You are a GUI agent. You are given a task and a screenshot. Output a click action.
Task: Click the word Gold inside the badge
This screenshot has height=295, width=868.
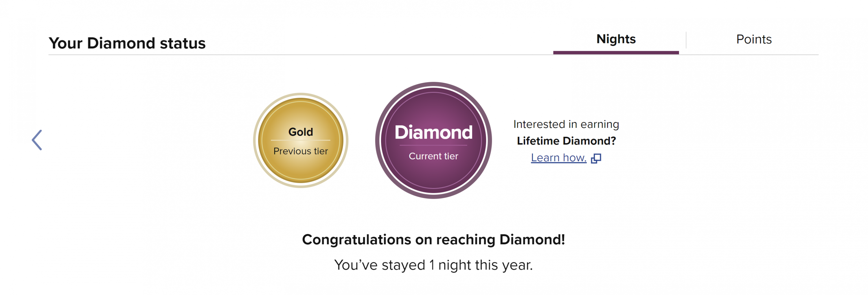(301, 132)
